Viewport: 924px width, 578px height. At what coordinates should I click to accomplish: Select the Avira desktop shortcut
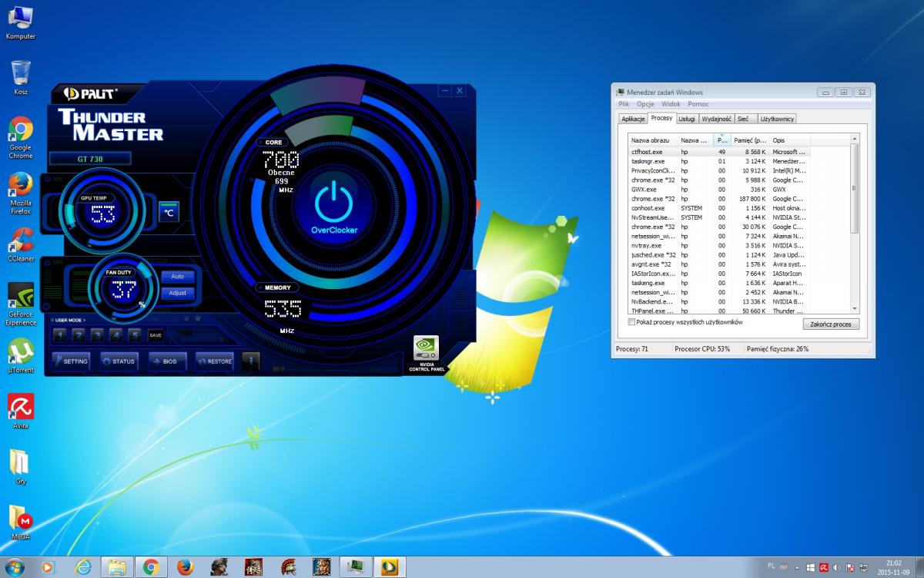pyautogui.click(x=21, y=412)
